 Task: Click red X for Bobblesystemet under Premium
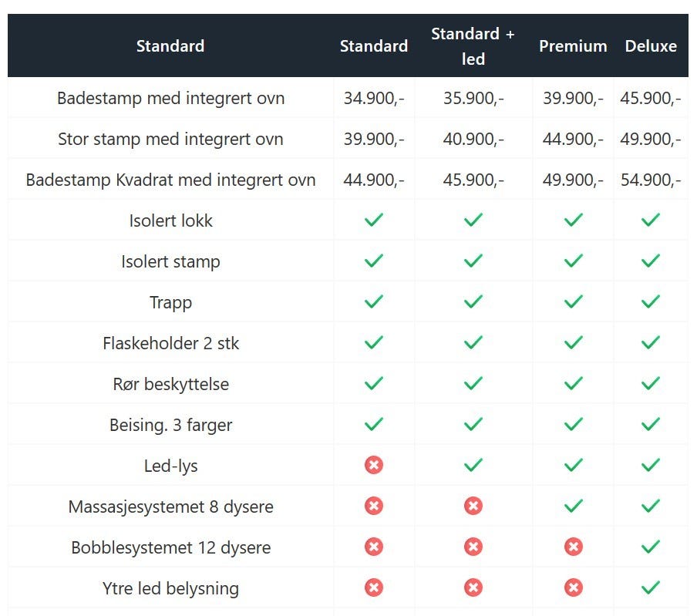[x=573, y=547]
